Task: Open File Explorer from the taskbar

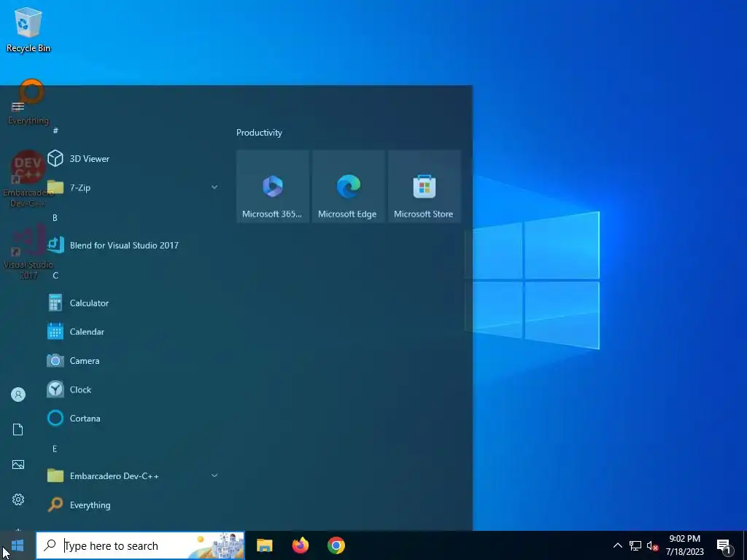Action: click(264, 545)
